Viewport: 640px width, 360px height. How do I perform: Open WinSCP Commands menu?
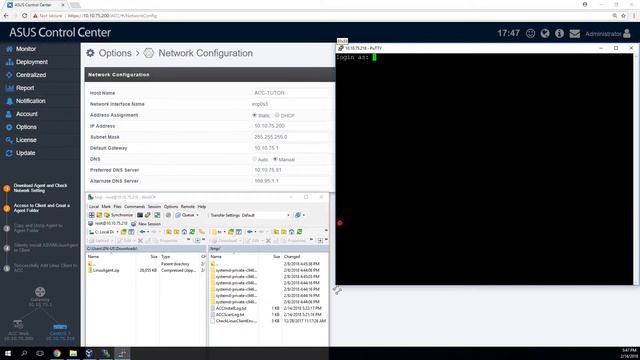click(134, 207)
